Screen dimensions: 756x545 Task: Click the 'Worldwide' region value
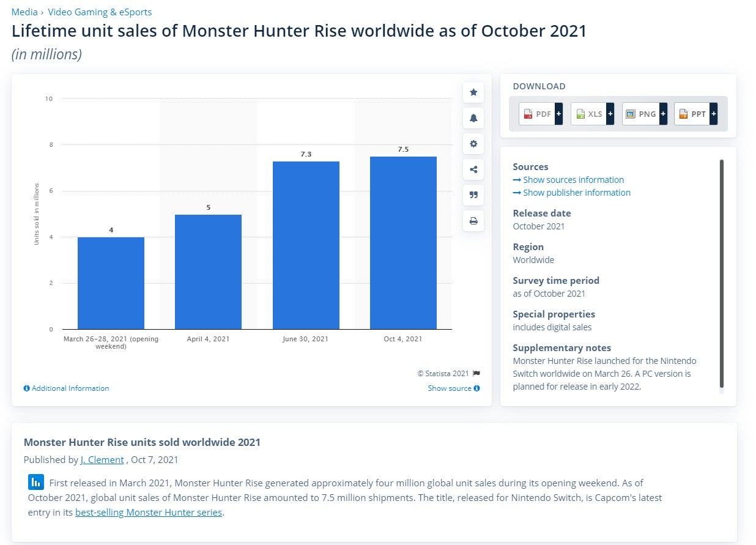[x=533, y=260]
